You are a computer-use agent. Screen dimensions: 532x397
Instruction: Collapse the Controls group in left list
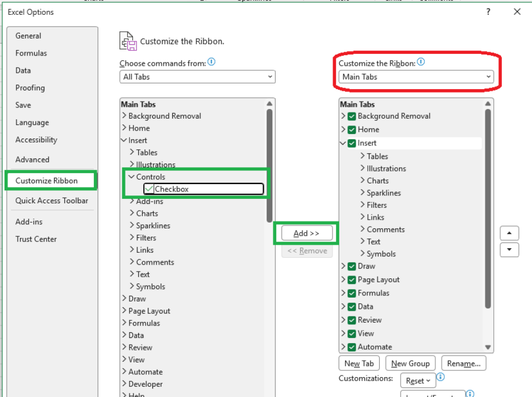pyautogui.click(x=132, y=177)
